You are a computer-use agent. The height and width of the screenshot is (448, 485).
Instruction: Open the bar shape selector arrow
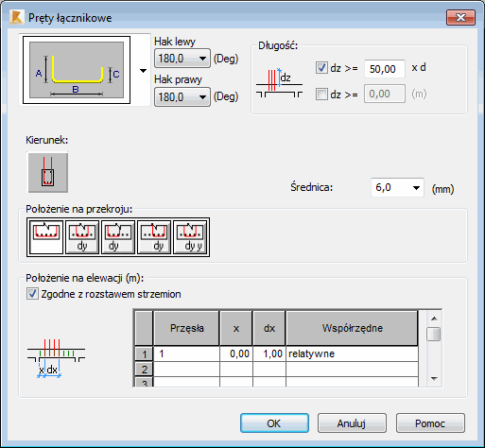(x=143, y=71)
